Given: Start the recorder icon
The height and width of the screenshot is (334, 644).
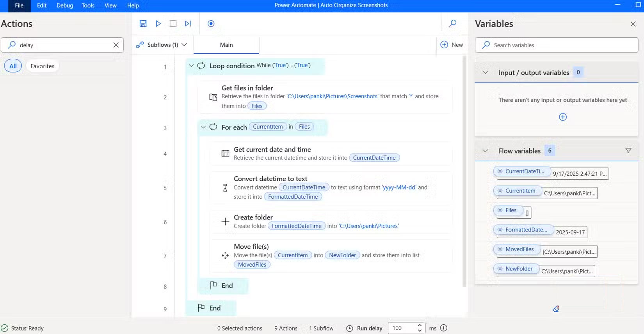Looking at the screenshot, I should click(x=211, y=24).
